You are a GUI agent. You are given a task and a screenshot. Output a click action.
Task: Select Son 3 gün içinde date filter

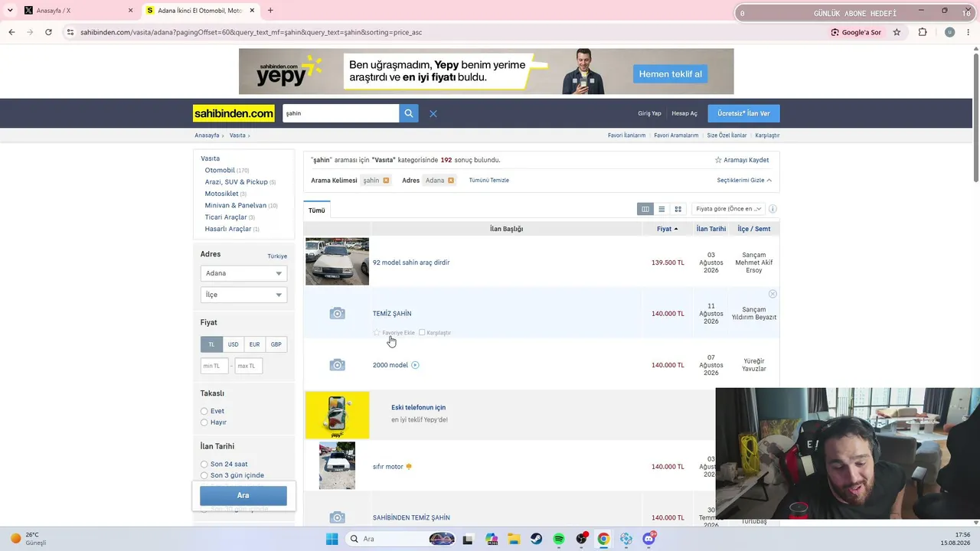pos(204,475)
